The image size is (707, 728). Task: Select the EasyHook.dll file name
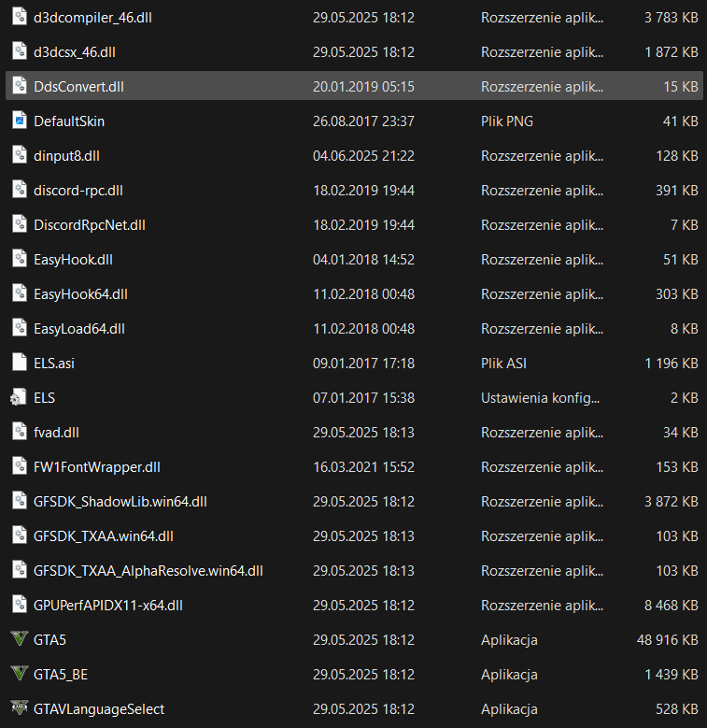coord(73,259)
